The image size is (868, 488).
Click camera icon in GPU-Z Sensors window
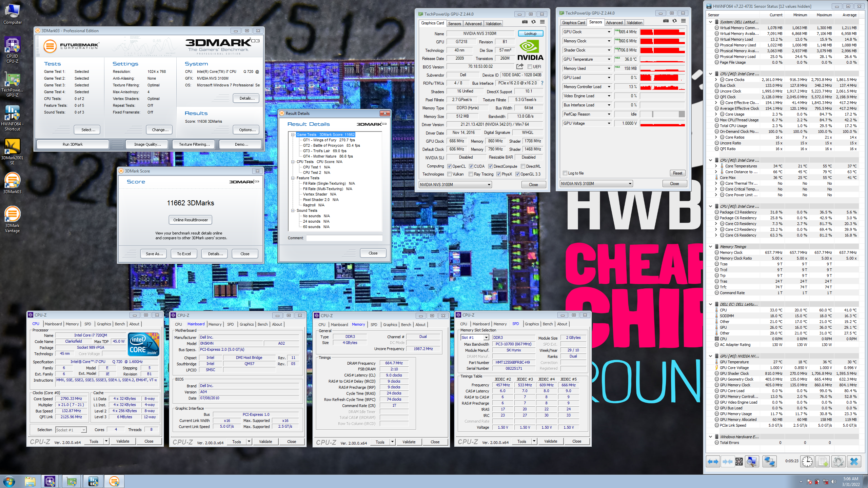point(666,21)
